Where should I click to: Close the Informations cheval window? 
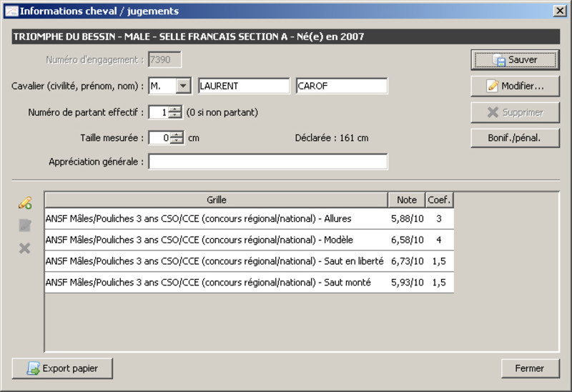coord(560,11)
